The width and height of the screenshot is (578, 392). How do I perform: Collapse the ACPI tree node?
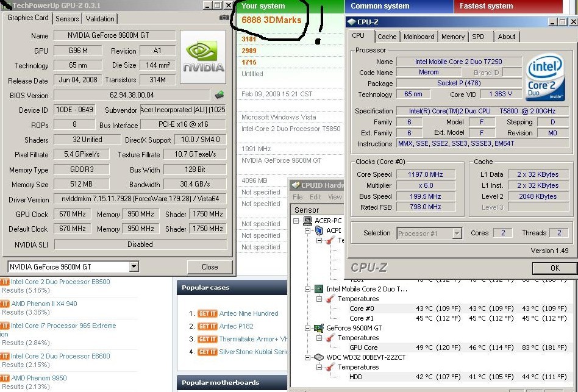pos(307,230)
